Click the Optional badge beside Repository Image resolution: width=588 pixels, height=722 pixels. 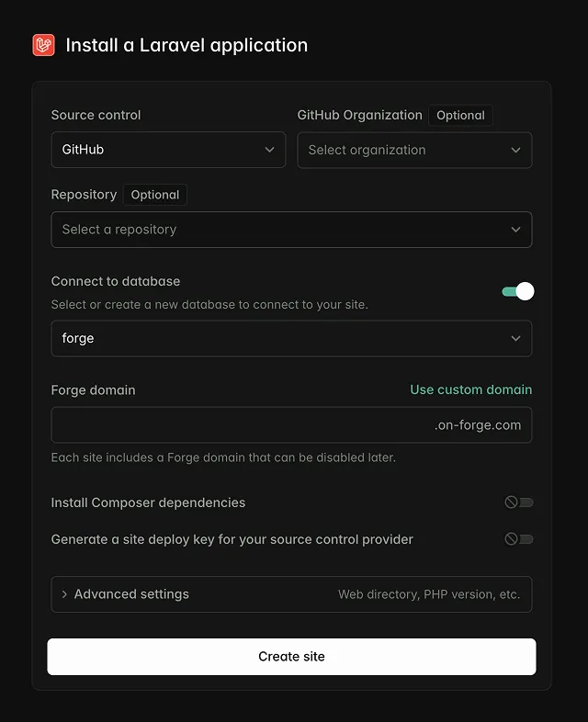[x=155, y=195]
